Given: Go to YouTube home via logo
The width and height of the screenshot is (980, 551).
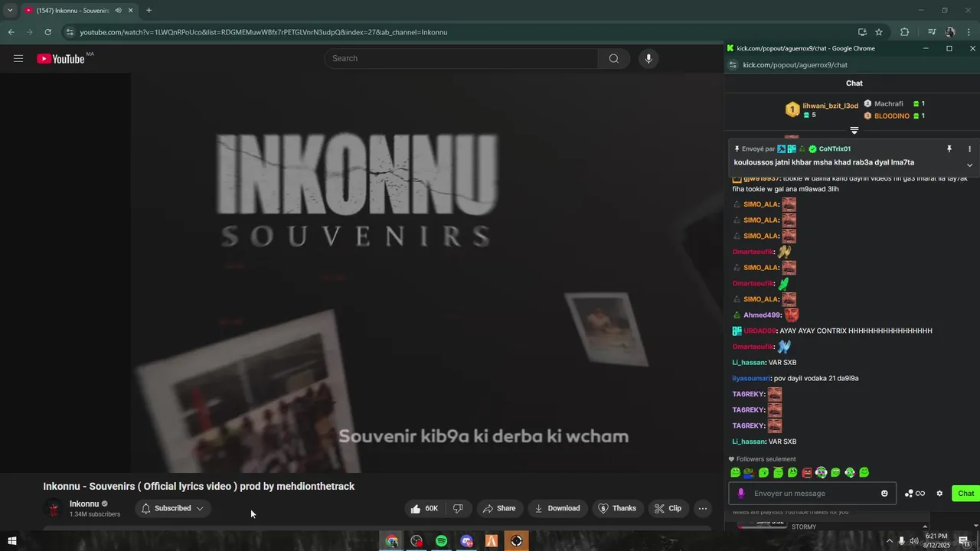Looking at the screenshot, I should tap(60, 59).
